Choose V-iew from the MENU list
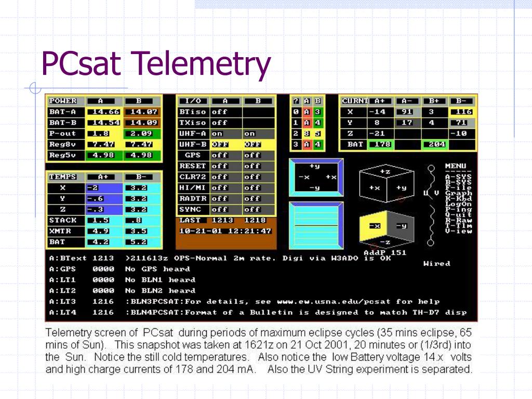Image resolution: width=532 pixels, height=399 pixels. coord(458,231)
